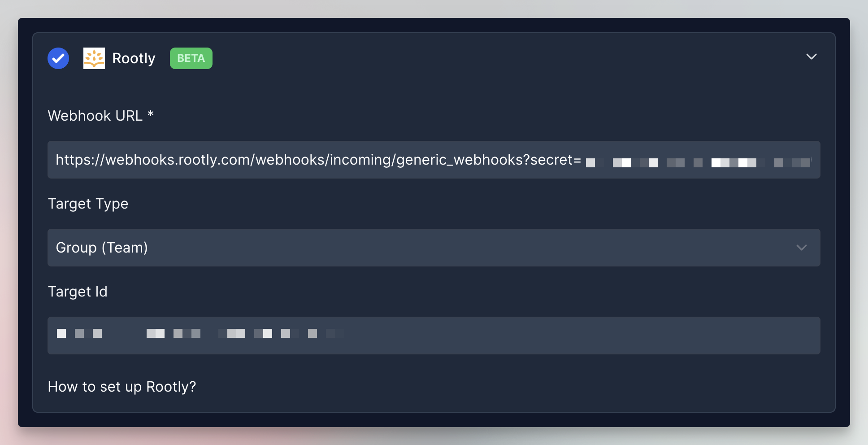The width and height of the screenshot is (868, 445).
Task: Click the Target Type label
Action: (x=88, y=204)
